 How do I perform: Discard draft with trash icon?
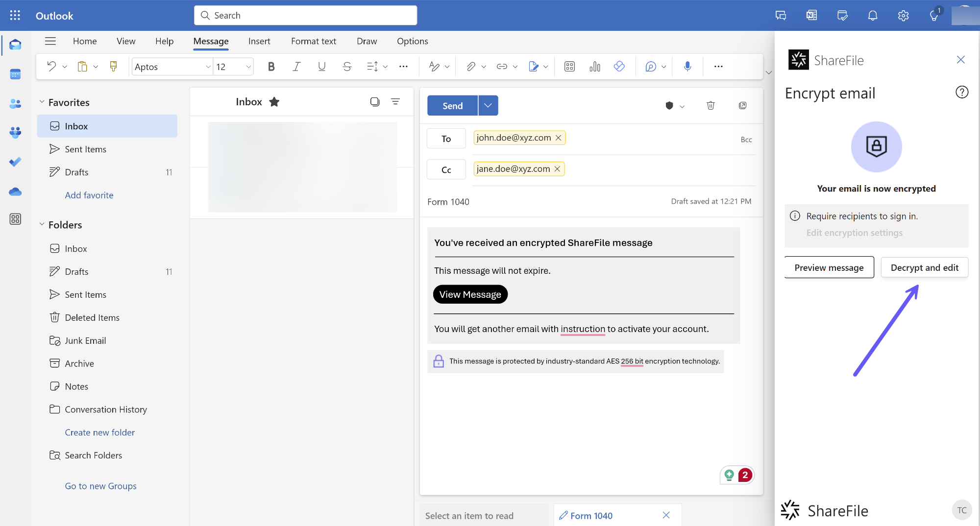click(710, 105)
